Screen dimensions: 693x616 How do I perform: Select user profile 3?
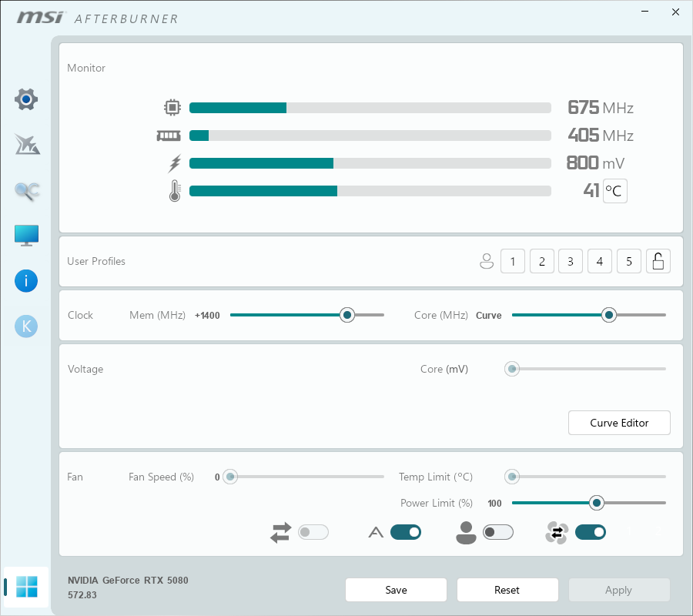coord(571,262)
